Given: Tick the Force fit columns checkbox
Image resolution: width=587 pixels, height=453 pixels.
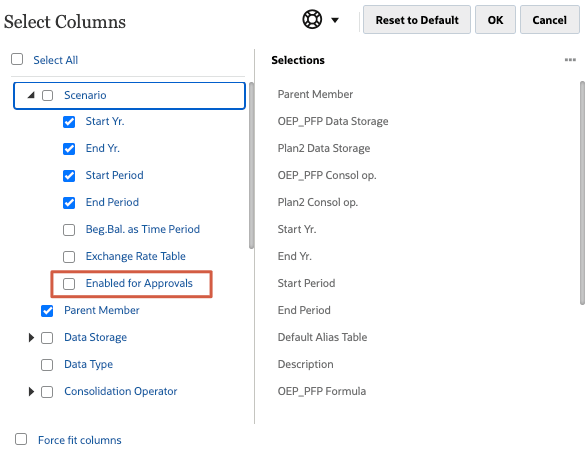Looking at the screenshot, I should [x=21, y=439].
